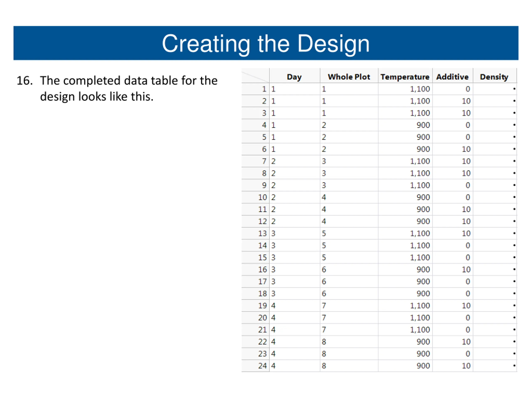Click the Temperature cell in row 4
This screenshot has height=399, width=532.
point(405,125)
